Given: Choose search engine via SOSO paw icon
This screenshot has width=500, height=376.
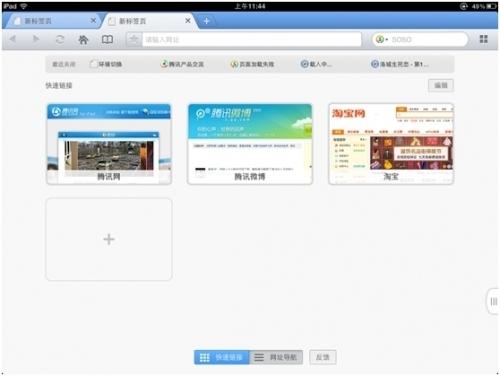Looking at the screenshot, I should (x=381, y=39).
